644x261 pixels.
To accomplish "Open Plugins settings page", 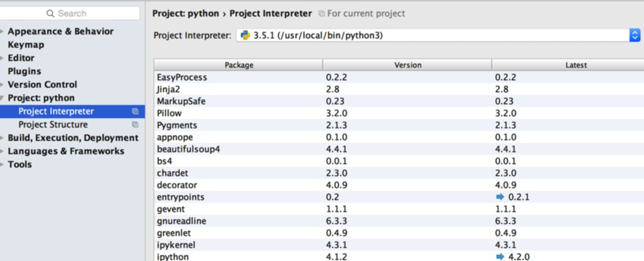I will point(24,71).
